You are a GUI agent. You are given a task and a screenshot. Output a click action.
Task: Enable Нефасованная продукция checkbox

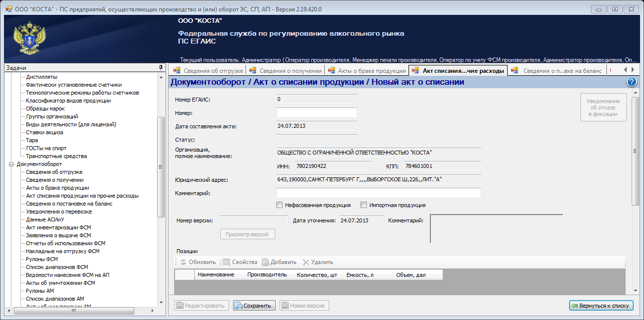(x=280, y=205)
